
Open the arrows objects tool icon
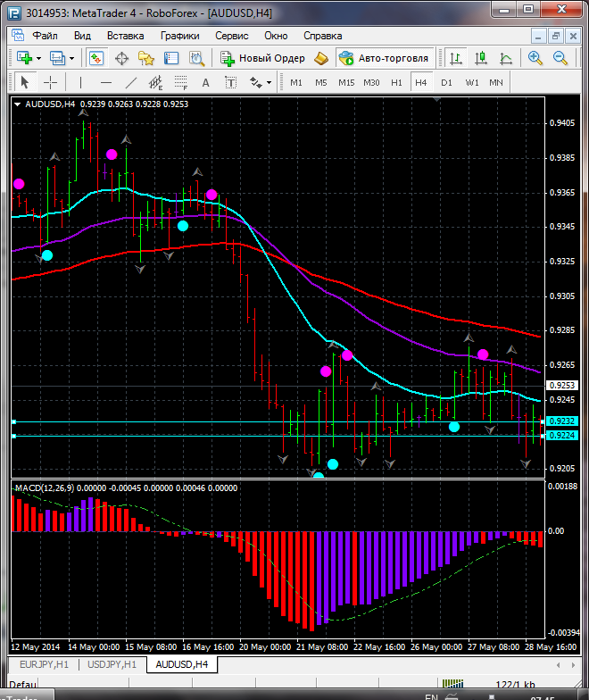coord(255,82)
